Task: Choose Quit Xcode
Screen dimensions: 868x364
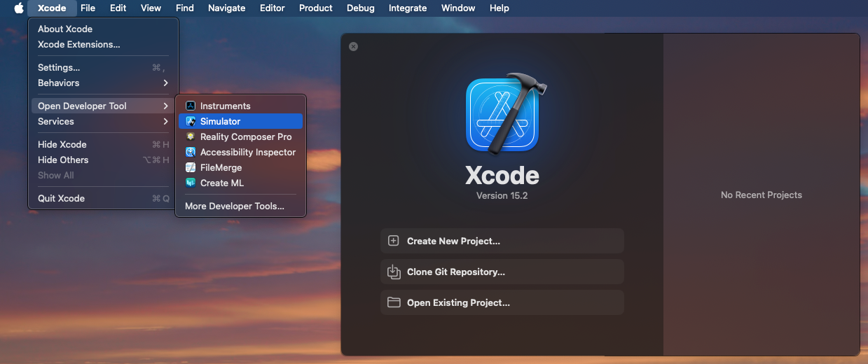Action: coord(103,198)
